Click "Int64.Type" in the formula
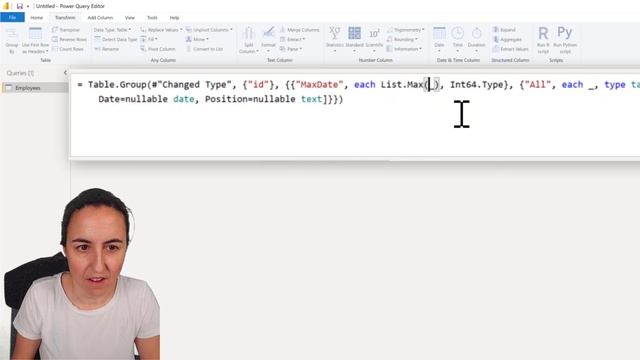The image size is (640, 360). click(476, 84)
